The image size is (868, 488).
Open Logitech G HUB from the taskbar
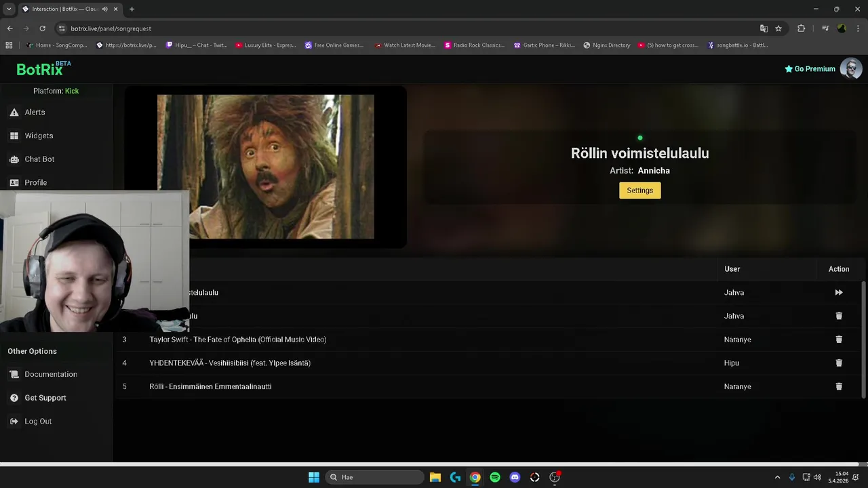(455, 477)
